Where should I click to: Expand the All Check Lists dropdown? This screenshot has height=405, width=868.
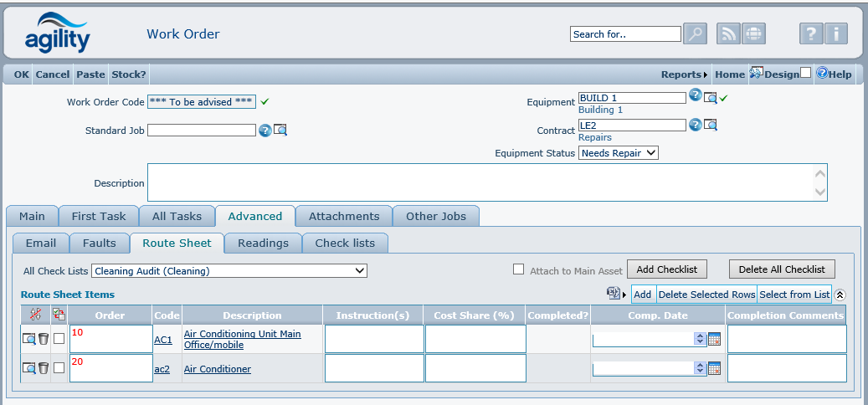[x=229, y=270]
